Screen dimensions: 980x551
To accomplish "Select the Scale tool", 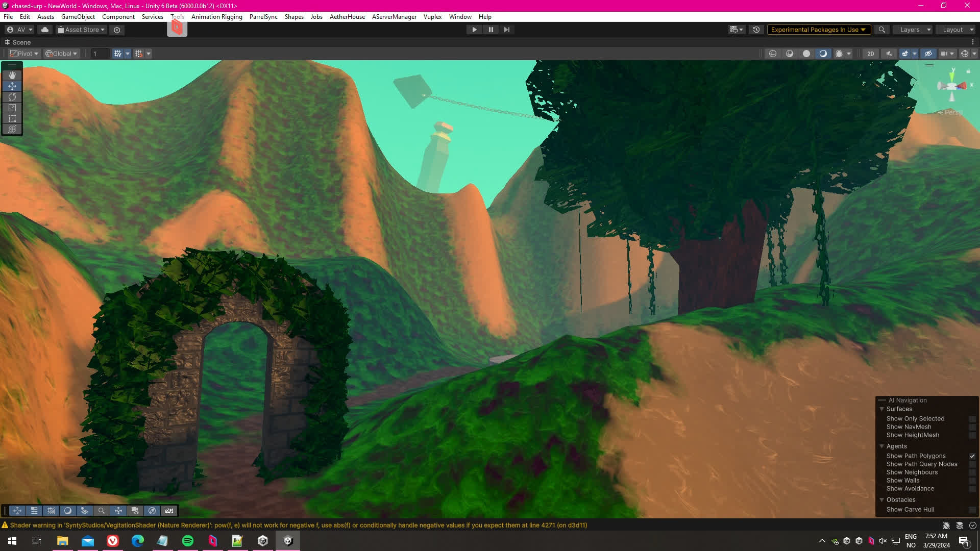I will coord(12,108).
